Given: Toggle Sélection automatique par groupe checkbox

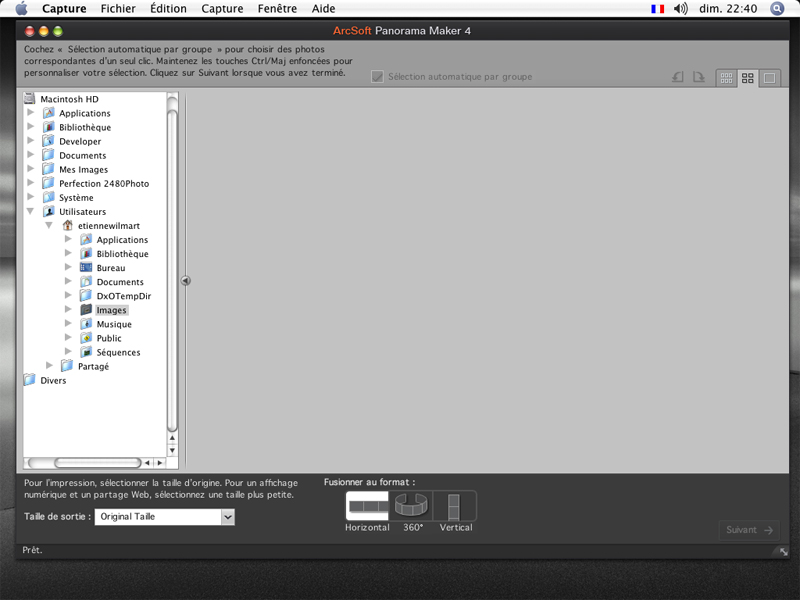Looking at the screenshot, I should click(377, 77).
